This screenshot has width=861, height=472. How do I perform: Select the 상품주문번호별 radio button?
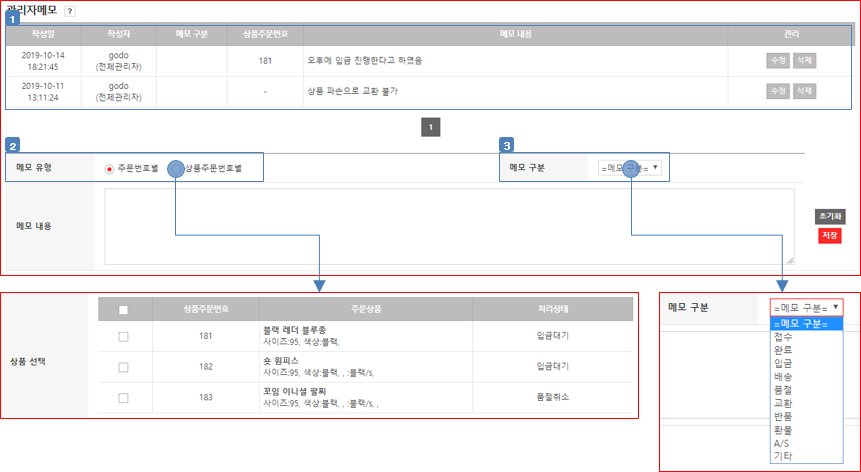pos(176,169)
